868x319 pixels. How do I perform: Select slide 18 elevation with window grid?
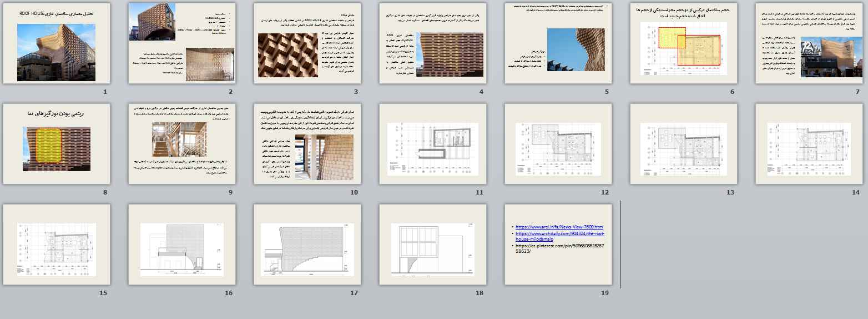click(x=433, y=245)
